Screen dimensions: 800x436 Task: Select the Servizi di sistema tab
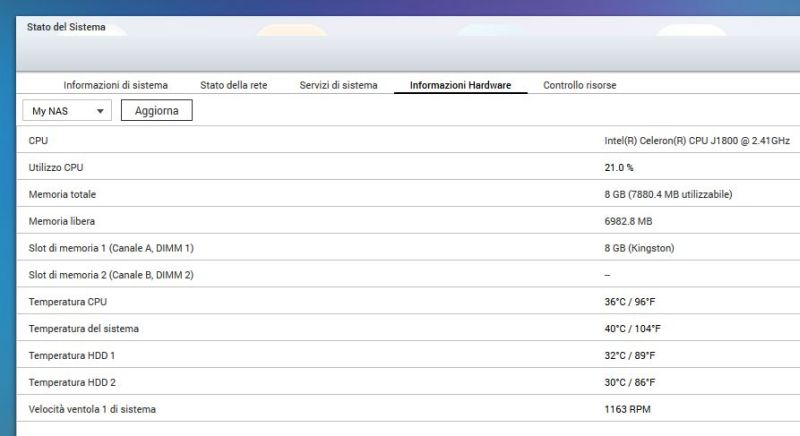pyautogui.click(x=338, y=85)
